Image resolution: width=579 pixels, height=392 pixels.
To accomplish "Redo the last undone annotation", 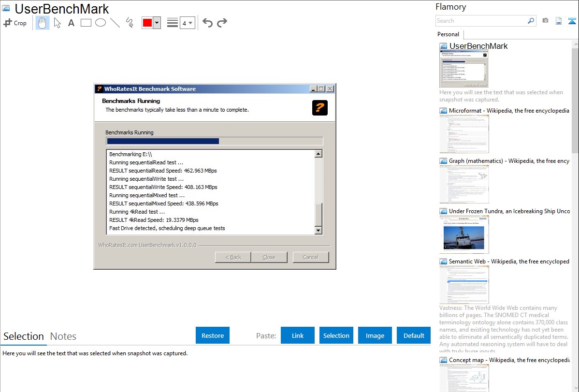I will pos(222,23).
